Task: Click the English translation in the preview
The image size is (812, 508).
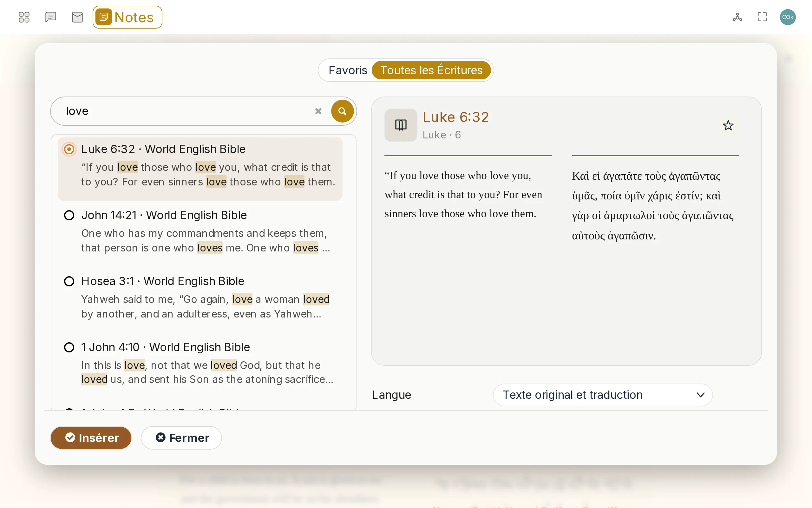Action: pos(463,195)
